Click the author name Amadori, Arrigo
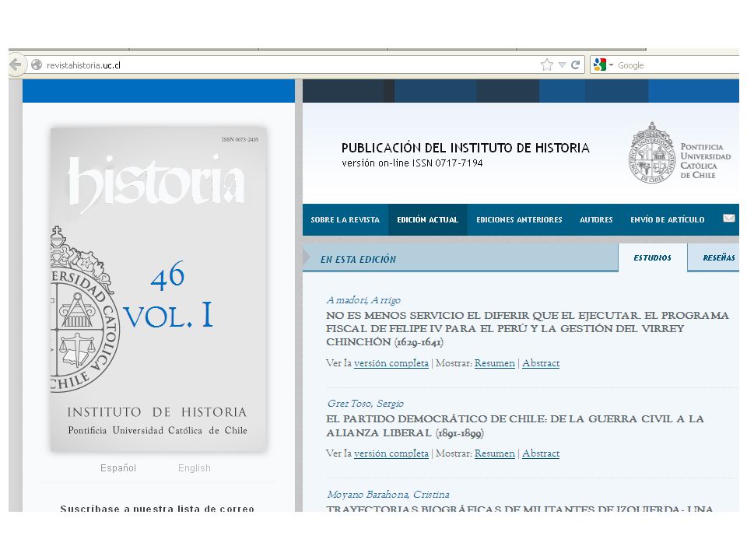The height and width of the screenshot is (560, 747). (x=363, y=300)
